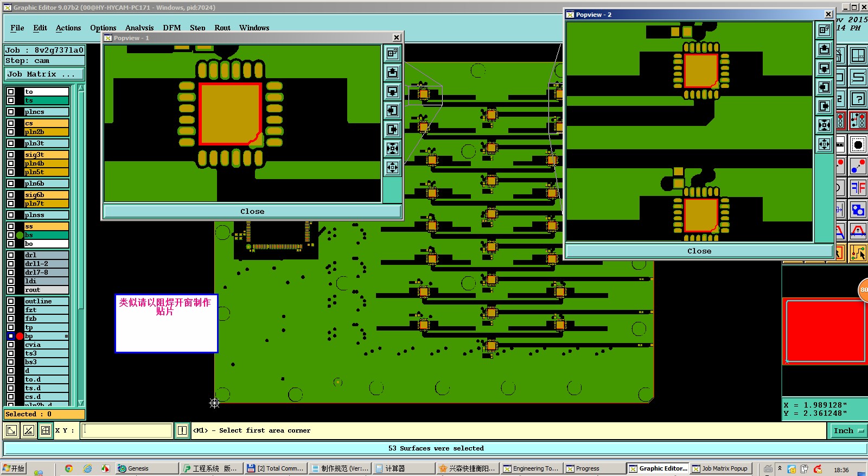Viewport: 868px width, 476px height.
Task: Open the Options menu
Action: click(103, 28)
